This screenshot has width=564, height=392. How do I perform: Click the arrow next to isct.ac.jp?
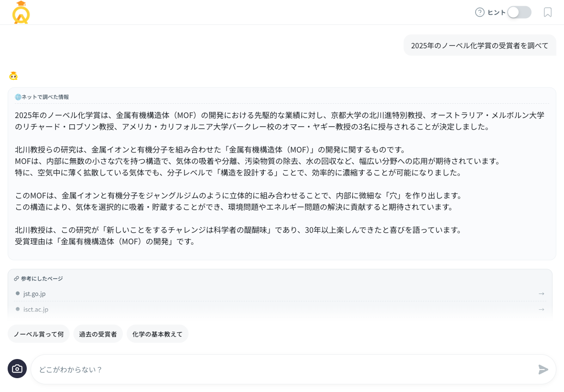[541, 309]
